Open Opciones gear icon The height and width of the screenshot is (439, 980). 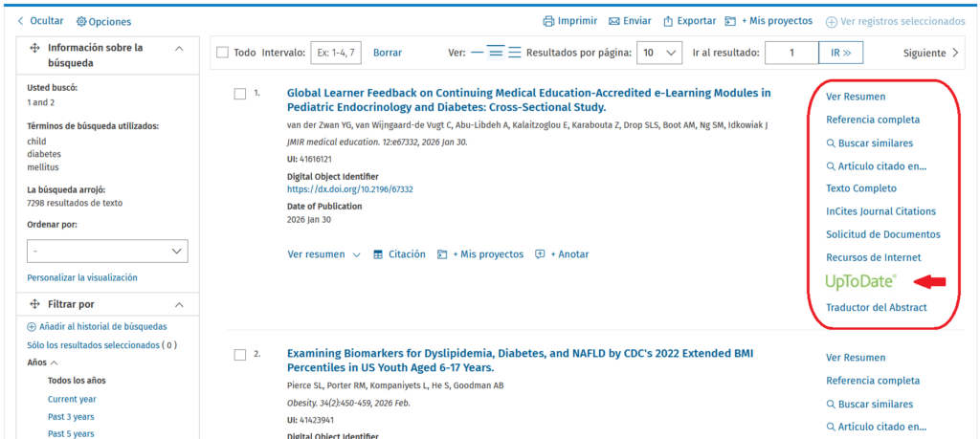pyautogui.click(x=81, y=21)
